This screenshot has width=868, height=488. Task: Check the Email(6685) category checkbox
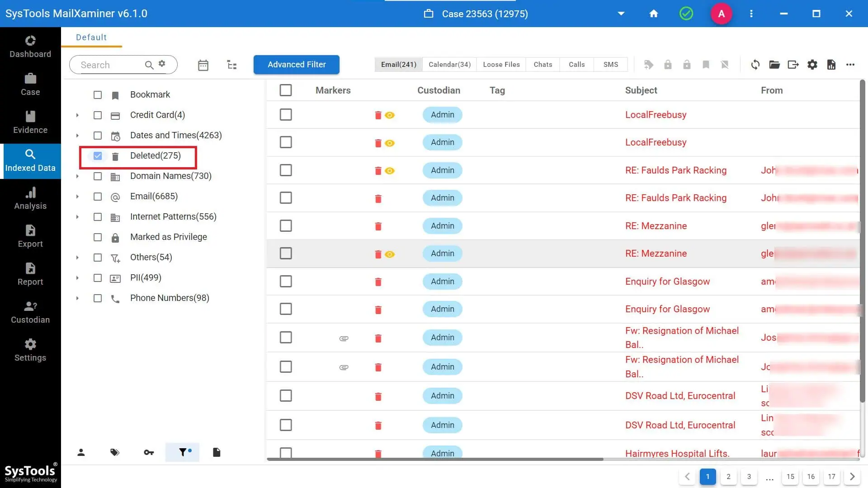(98, 197)
